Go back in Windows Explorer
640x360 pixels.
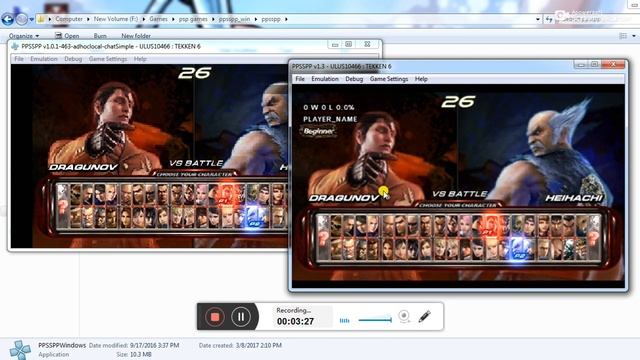click(x=7, y=19)
